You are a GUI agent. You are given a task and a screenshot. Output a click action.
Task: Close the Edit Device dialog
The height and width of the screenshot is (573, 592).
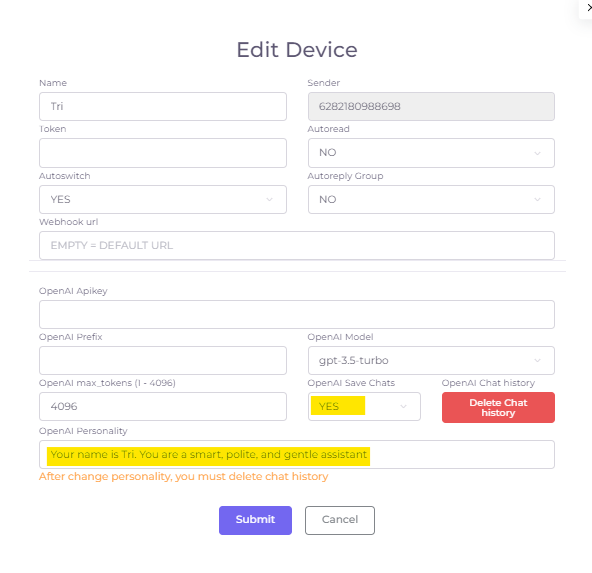click(x=588, y=8)
